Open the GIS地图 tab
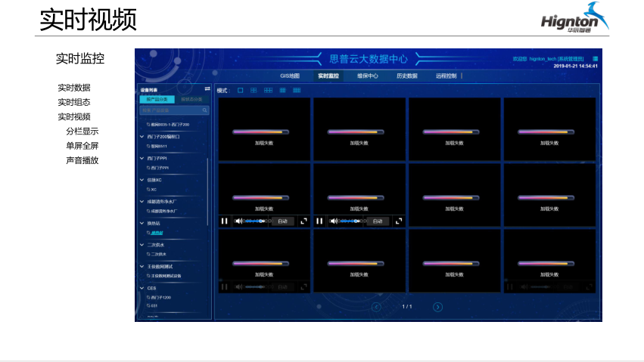 290,76
